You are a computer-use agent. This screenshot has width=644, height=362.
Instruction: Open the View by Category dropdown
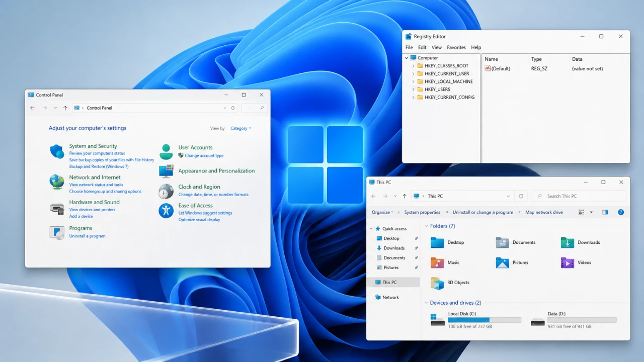click(240, 128)
